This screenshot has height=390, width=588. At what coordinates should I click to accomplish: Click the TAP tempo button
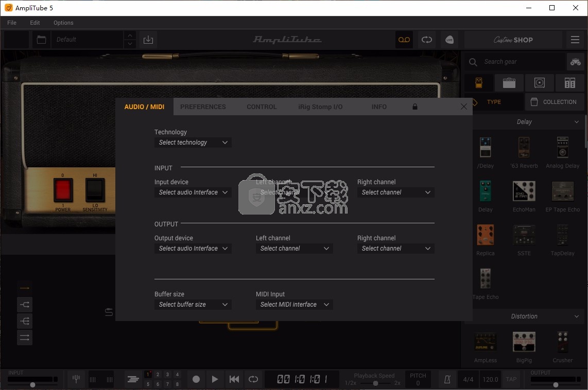click(511, 379)
